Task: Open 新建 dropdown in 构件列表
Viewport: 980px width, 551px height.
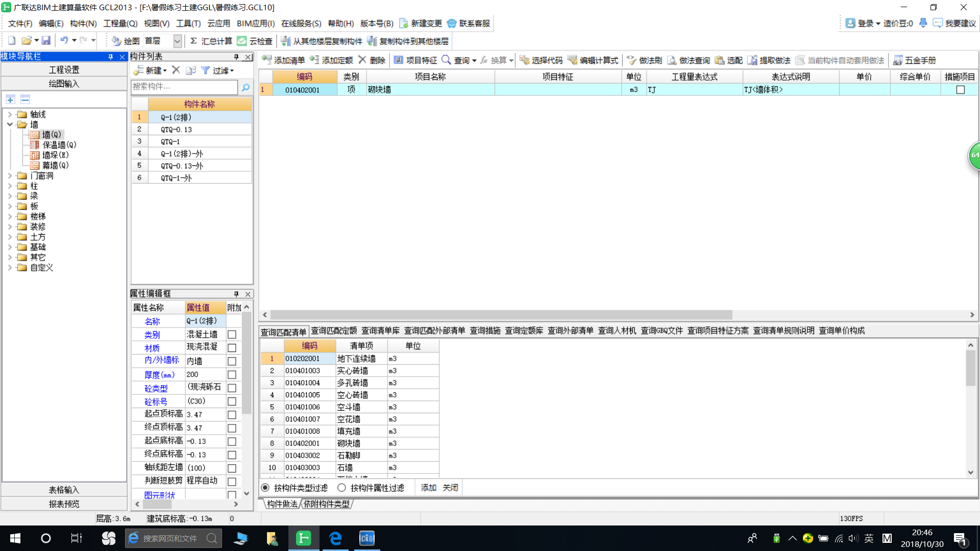Action: [151, 70]
